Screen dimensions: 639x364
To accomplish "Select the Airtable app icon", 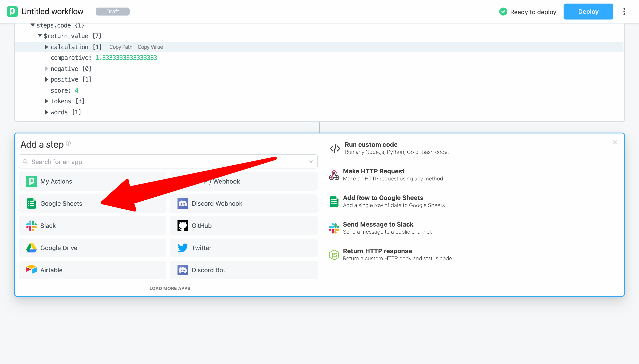I will 31,270.
